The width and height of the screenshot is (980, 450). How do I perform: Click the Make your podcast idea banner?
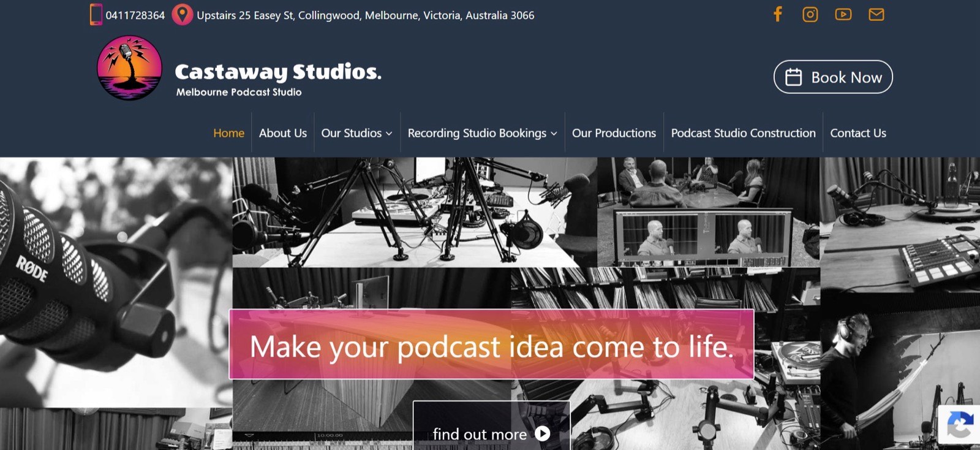pos(491,344)
